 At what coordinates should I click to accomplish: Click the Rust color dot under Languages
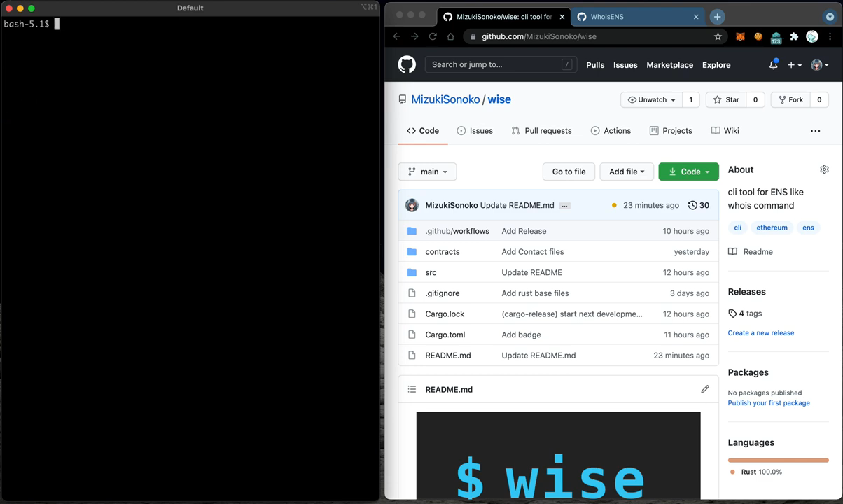click(732, 472)
